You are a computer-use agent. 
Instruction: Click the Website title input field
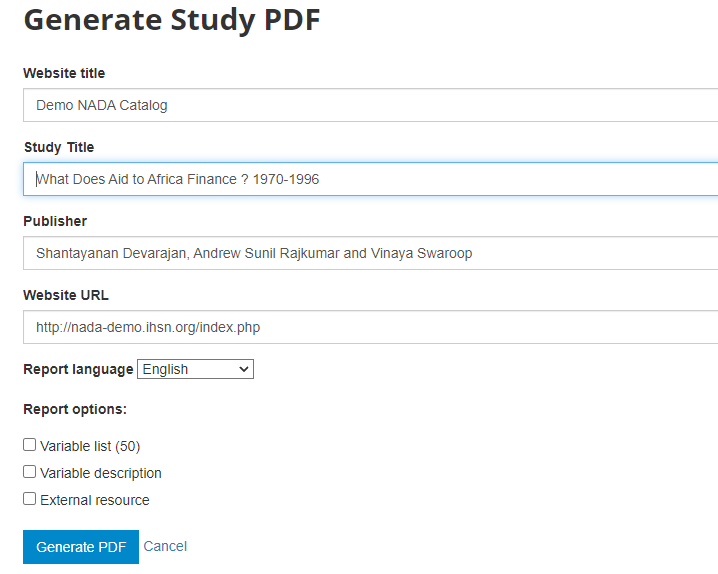[x=370, y=105]
